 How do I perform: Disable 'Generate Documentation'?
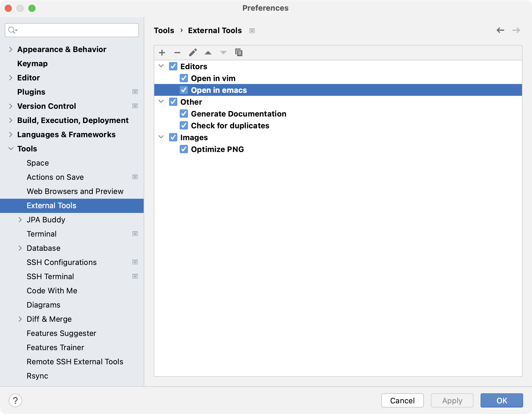184,114
